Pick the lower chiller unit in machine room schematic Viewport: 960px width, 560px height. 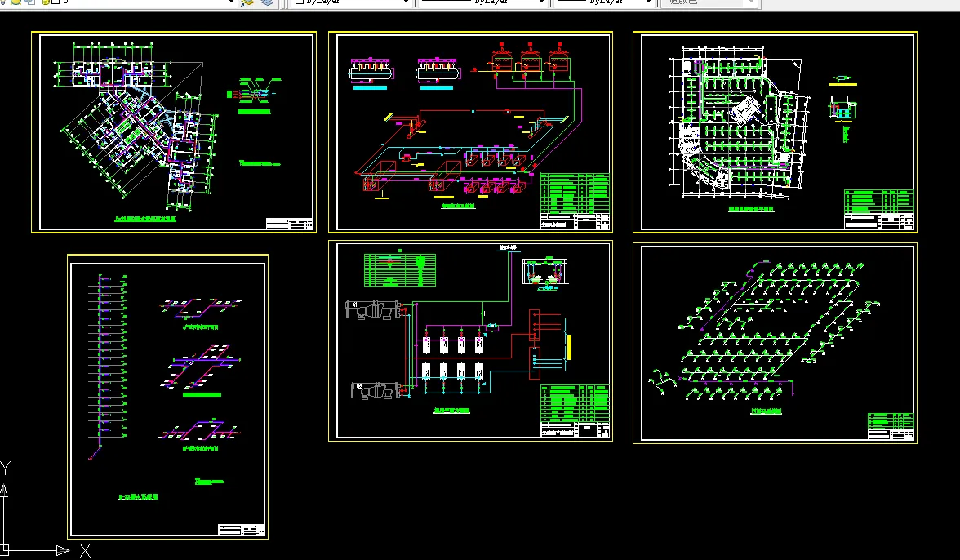click(x=376, y=390)
